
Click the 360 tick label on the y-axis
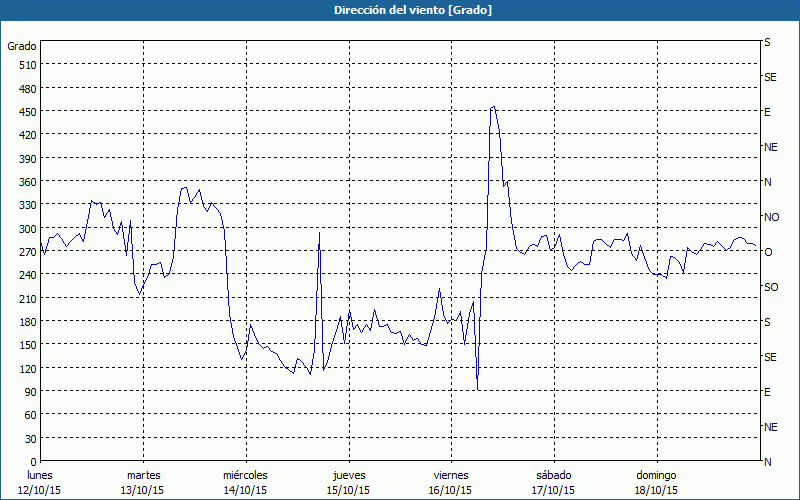[27, 182]
